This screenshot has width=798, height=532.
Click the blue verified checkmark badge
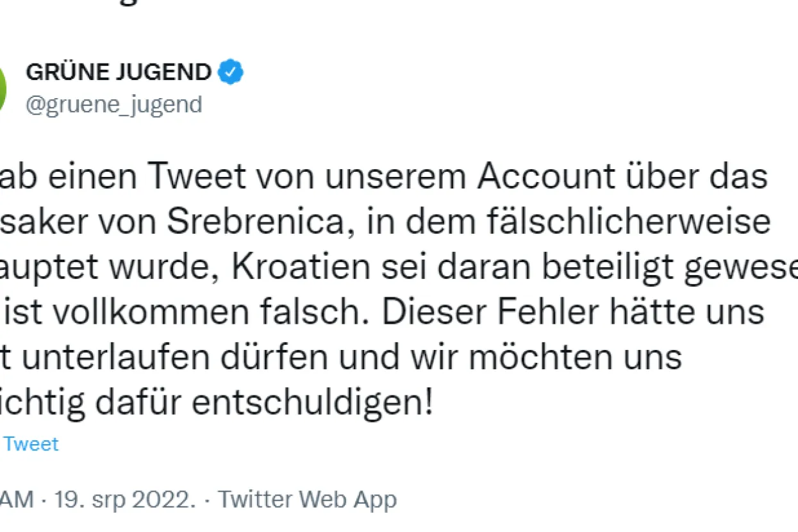[x=231, y=73]
